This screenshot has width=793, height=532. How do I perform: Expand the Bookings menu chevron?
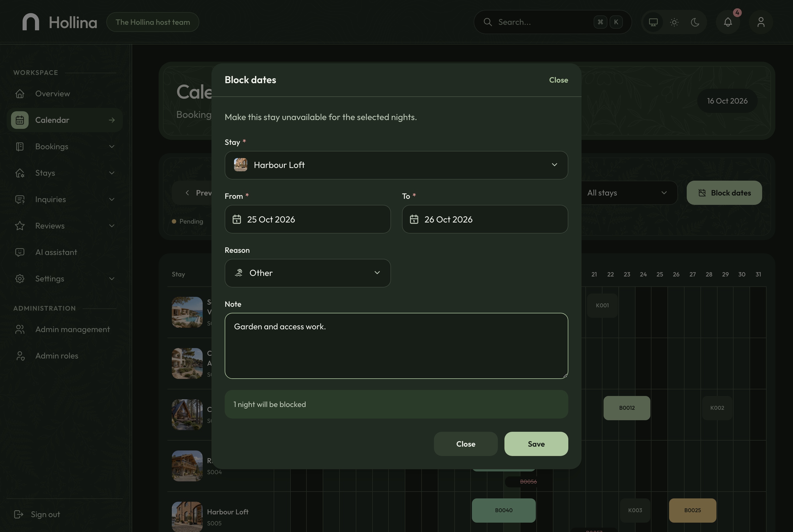[x=112, y=146]
